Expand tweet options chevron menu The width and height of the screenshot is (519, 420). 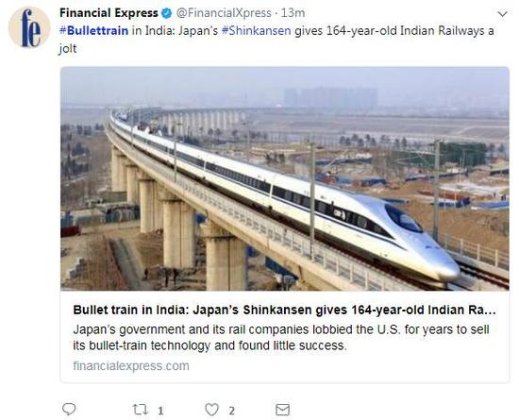(x=502, y=14)
